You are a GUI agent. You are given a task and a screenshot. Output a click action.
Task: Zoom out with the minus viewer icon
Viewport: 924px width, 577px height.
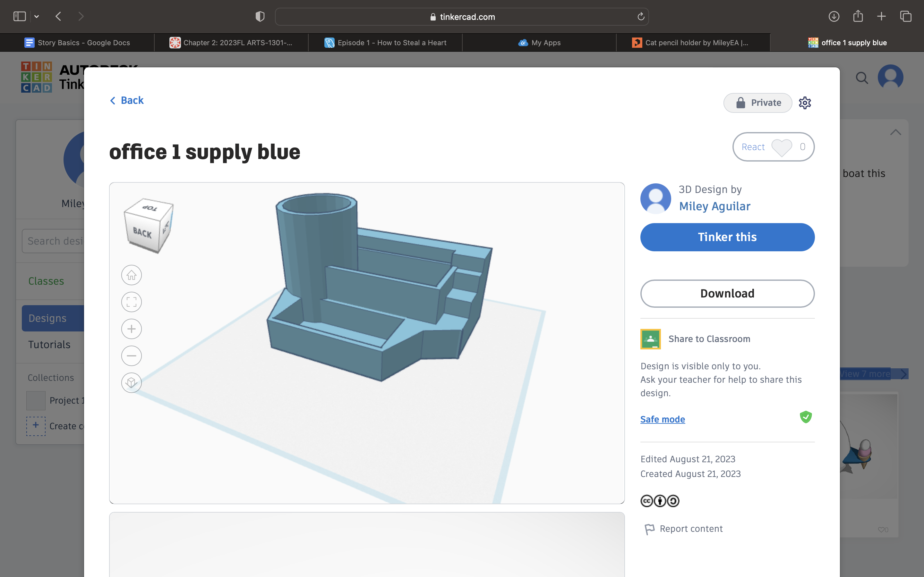click(x=131, y=356)
